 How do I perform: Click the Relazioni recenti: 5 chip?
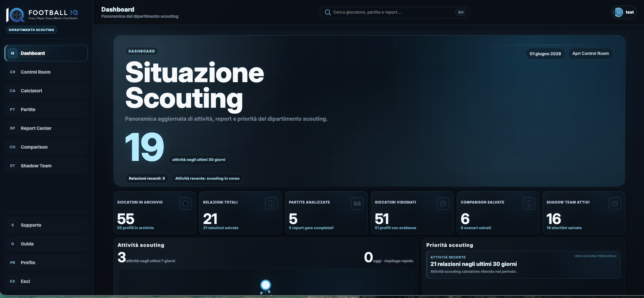pos(147,178)
